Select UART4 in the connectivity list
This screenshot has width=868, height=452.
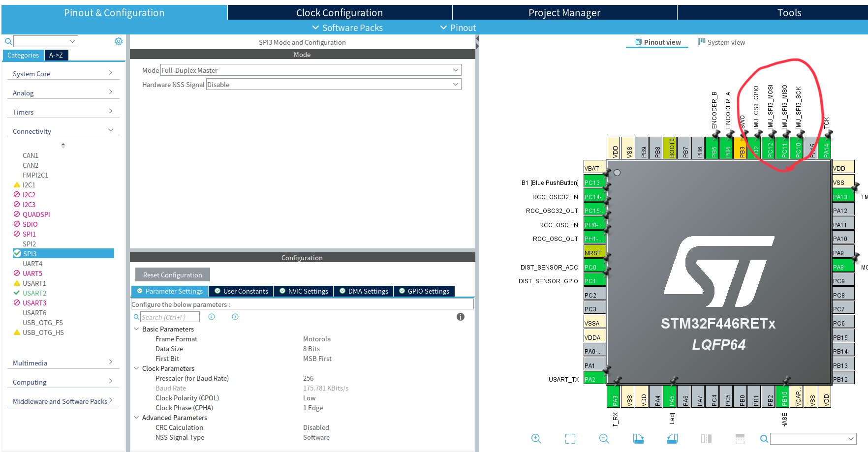click(x=32, y=264)
